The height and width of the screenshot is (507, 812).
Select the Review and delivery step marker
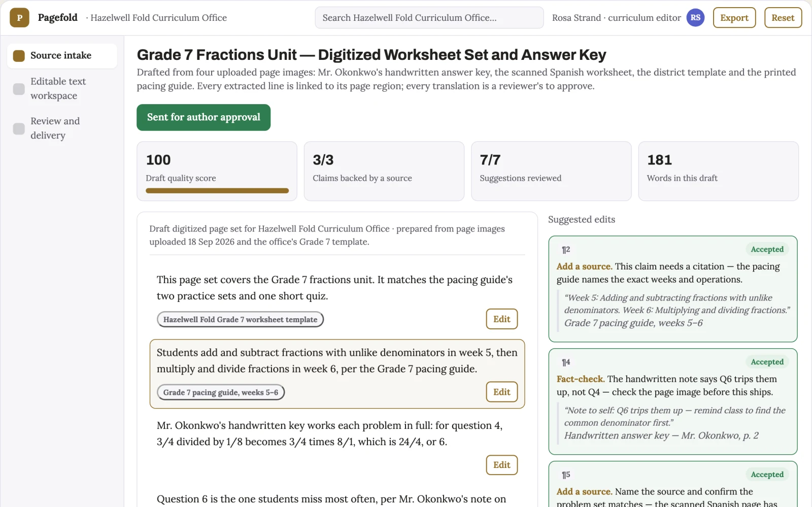click(x=19, y=128)
